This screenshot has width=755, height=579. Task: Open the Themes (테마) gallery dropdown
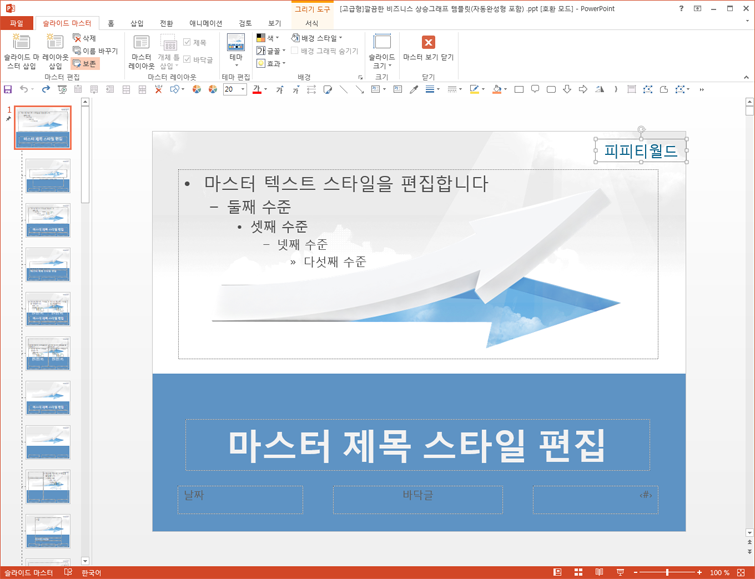pyautogui.click(x=235, y=51)
